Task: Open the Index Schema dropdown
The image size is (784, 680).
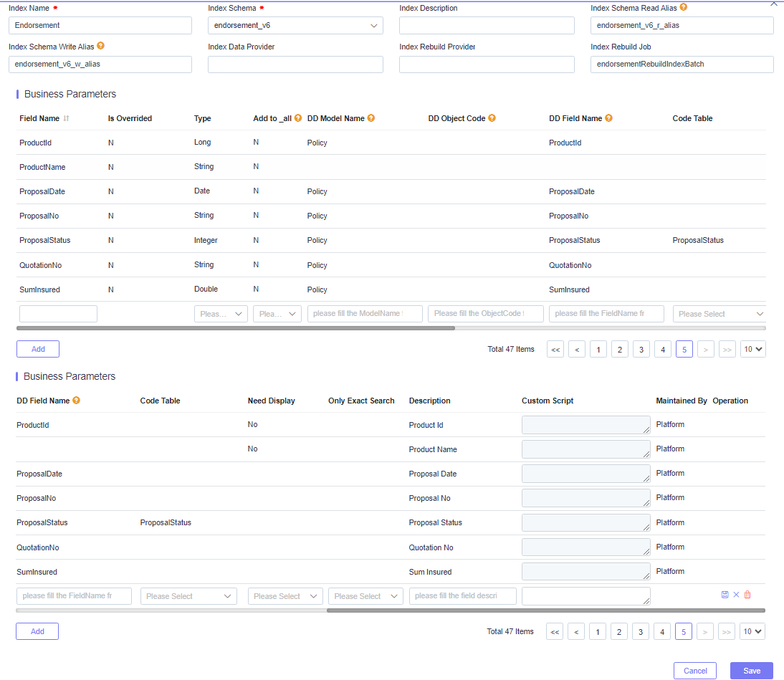Action: [x=295, y=26]
